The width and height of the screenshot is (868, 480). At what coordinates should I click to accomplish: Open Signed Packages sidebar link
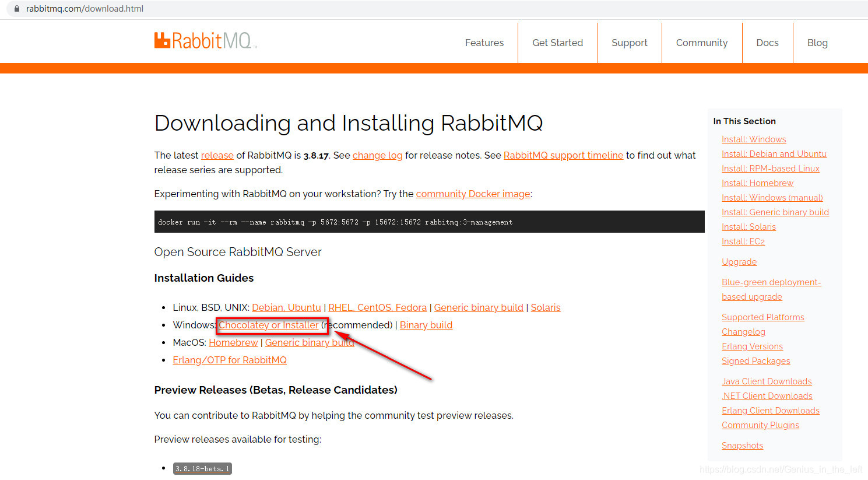(756, 361)
